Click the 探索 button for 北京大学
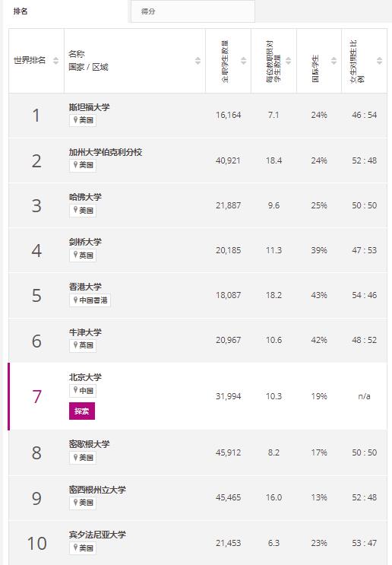 [82, 411]
